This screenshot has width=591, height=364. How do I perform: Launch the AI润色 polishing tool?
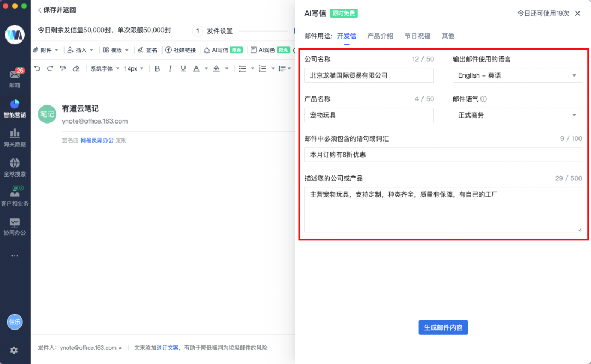(x=267, y=50)
